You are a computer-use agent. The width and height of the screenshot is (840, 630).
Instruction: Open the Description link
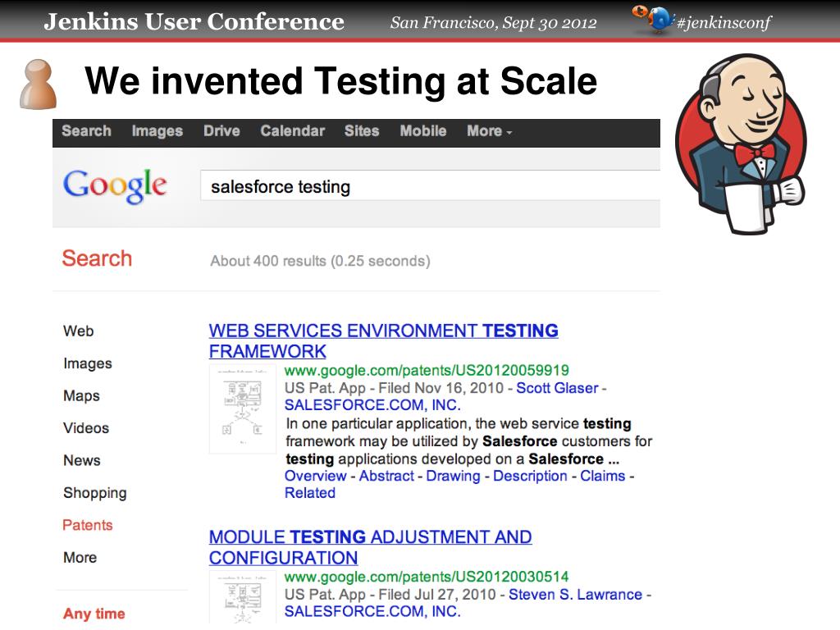point(530,476)
